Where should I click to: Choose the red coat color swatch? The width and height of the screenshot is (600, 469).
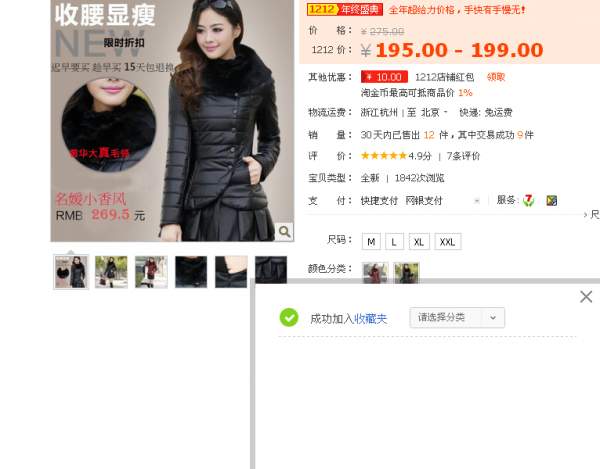tap(375, 272)
